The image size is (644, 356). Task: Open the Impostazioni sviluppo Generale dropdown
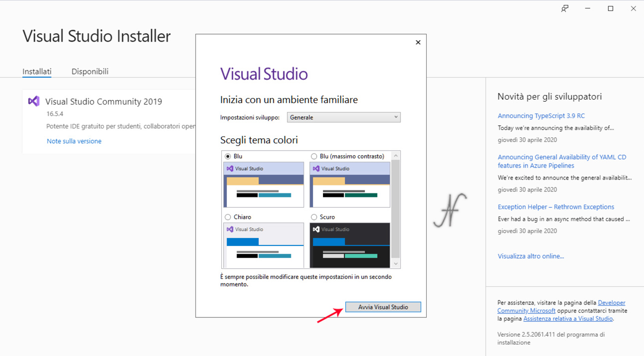[343, 118]
